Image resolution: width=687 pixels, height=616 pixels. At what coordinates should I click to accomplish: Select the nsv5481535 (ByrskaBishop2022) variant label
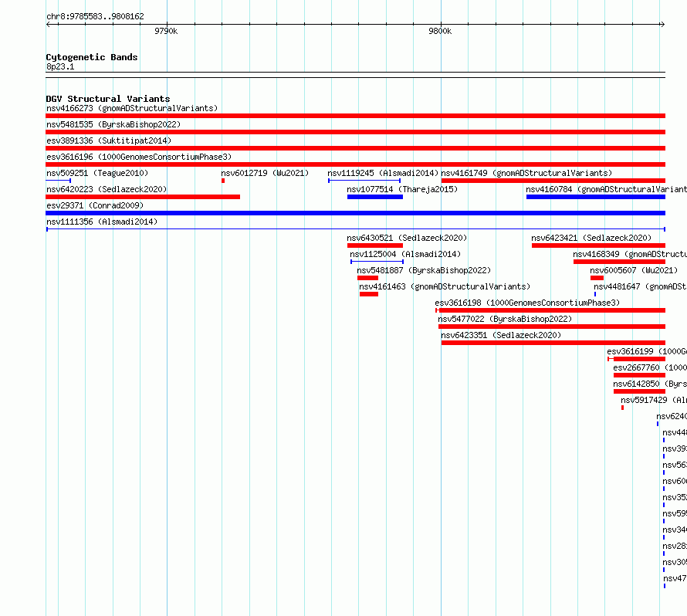(113, 124)
